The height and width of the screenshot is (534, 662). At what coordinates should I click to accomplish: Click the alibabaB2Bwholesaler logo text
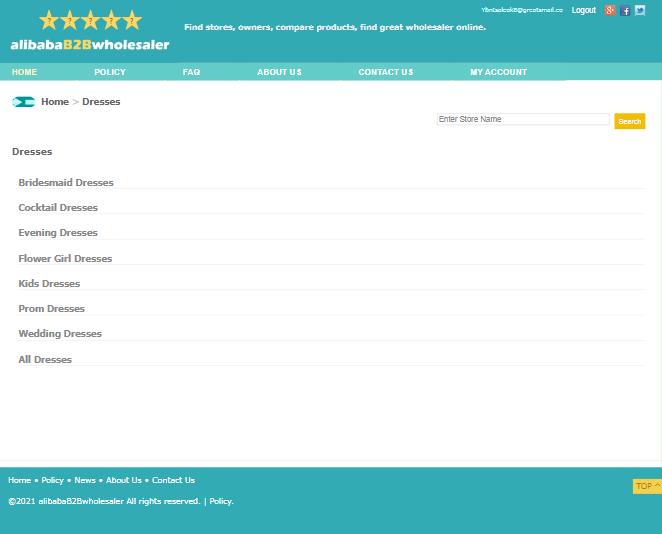pyautogui.click(x=90, y=45)
